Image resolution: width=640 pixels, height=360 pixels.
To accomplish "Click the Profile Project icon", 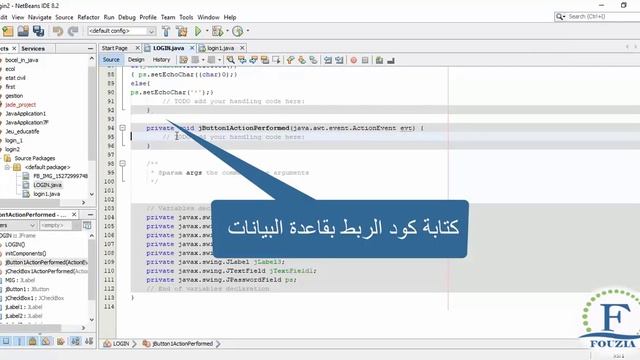I will [238, 31].
